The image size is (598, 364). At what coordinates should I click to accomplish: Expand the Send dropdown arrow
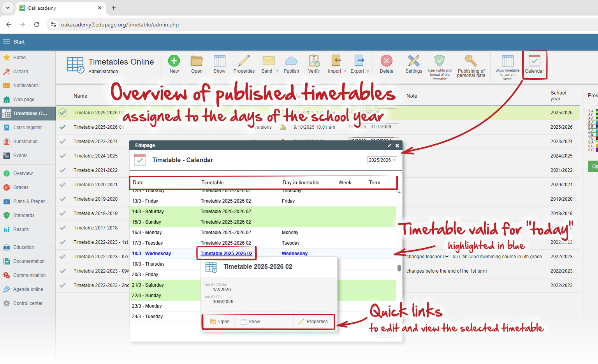coord(277,71)
